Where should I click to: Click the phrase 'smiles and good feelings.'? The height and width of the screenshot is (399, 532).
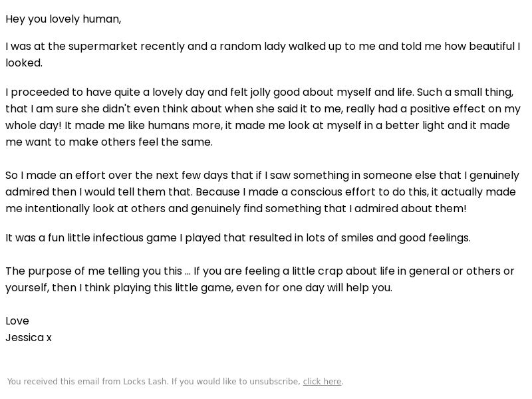point(406,238)
